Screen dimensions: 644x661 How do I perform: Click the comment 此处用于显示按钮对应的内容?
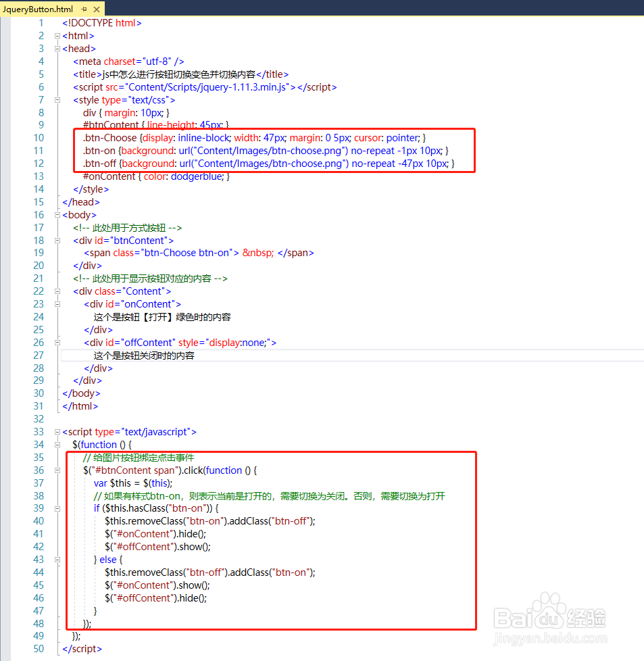(151, 278)
